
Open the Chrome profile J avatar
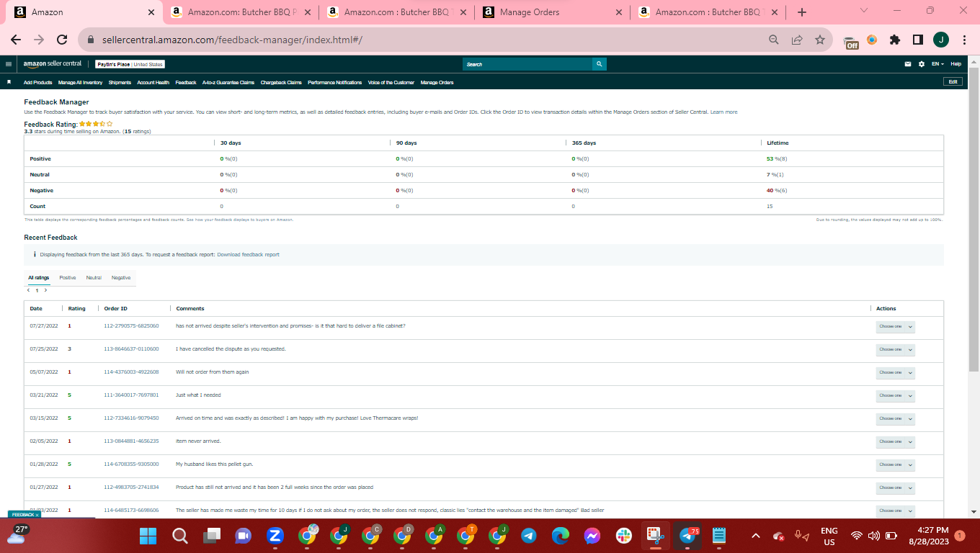(941, 40)
